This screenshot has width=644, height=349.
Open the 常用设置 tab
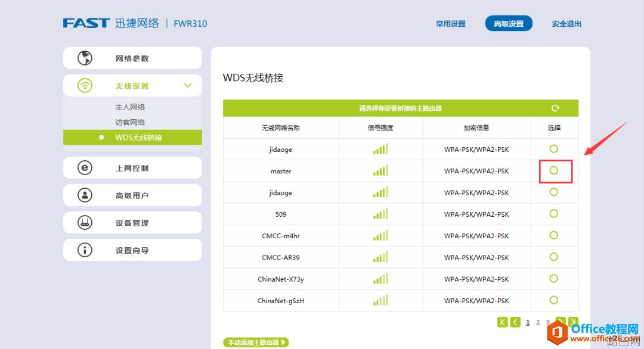pyautogui.click(x=450, y=24)
